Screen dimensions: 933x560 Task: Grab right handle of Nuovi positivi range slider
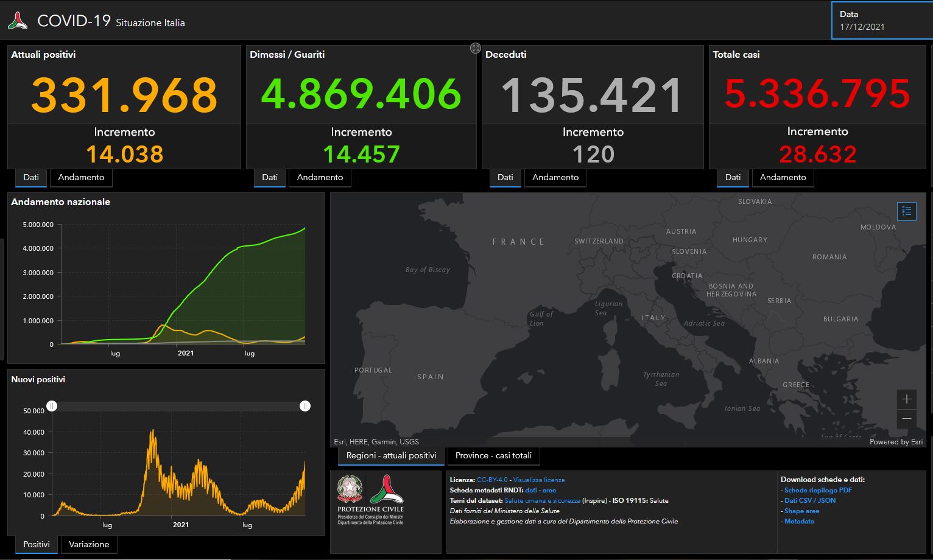click(305, 406)
